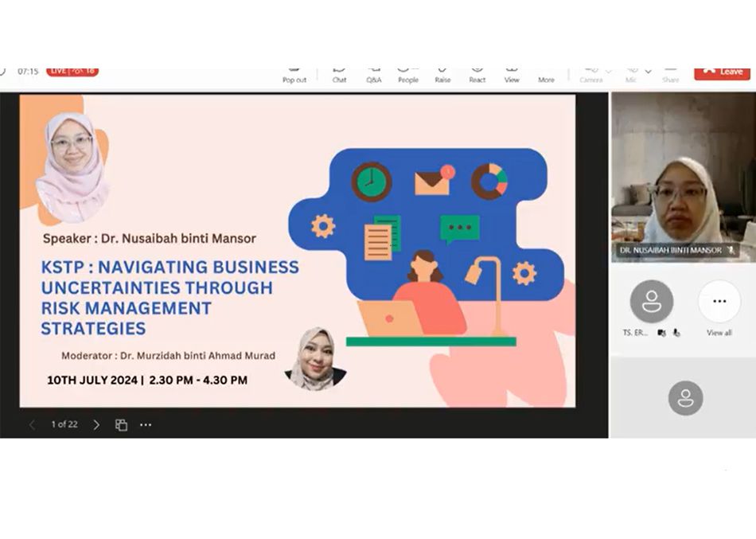Screen dimensions: 756x539
Task: Leave the meeting
Action: click(722, 72)
